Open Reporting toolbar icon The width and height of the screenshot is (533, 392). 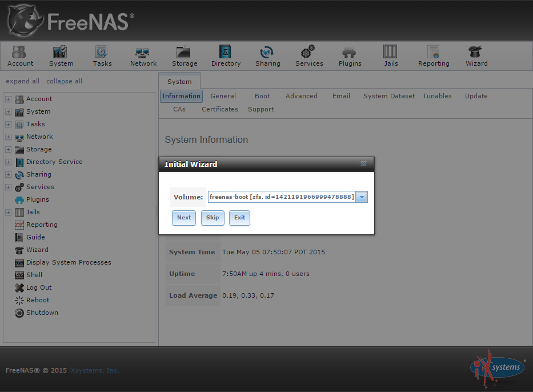point(434,56)
